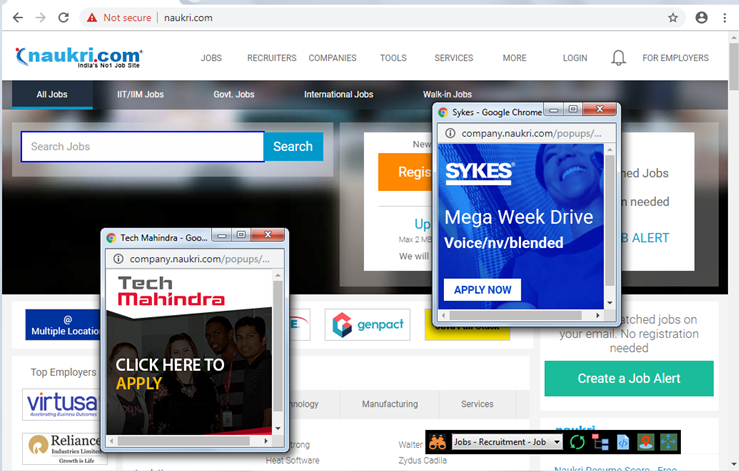Viewport: 739px width, 472px height.
Task: Open the SERVICES navigation menu
Action: [x=454, y=58]
